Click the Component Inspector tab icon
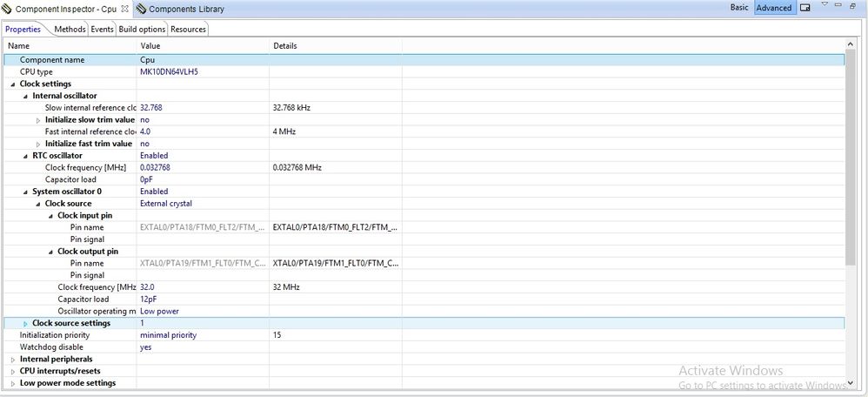 (x=7, y=9)
